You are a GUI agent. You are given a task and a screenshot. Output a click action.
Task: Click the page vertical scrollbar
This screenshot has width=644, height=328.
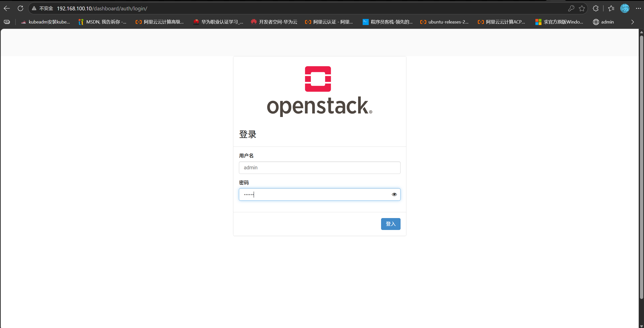click(641, 167)
